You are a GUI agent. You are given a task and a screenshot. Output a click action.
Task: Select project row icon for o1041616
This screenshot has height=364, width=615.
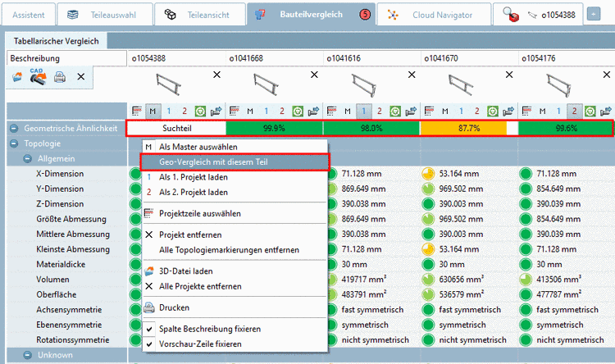[x=332, y=111]
